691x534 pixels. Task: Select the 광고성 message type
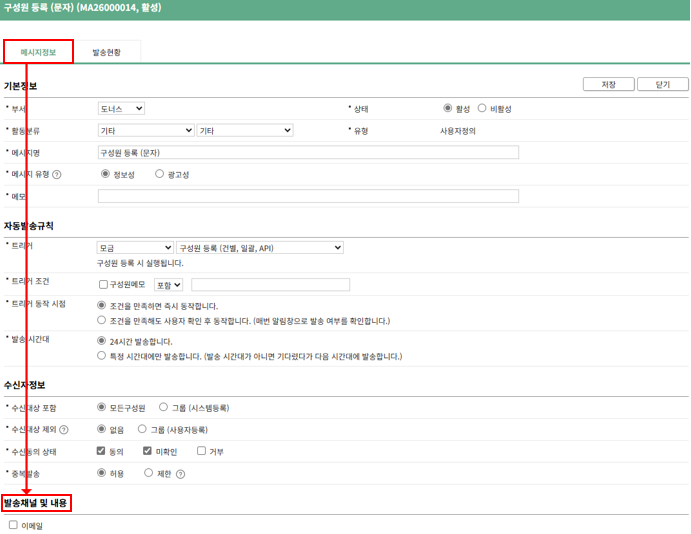coord(160,174)
